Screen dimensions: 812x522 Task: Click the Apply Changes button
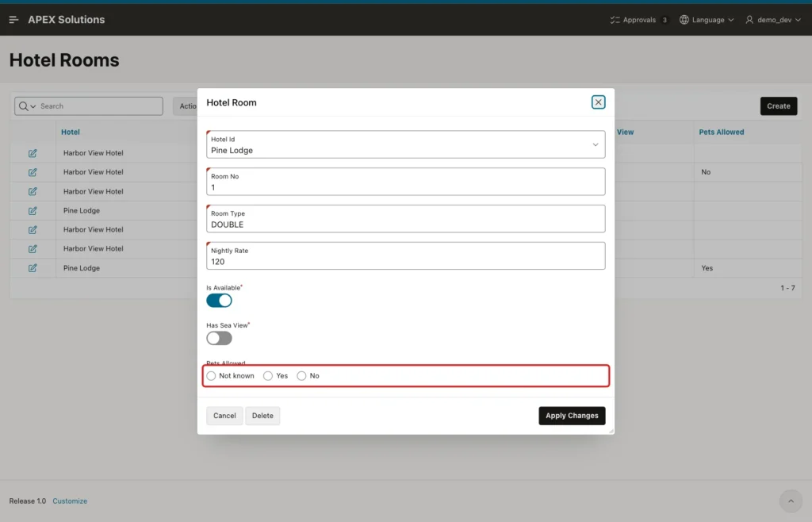[x=572, y=416]
